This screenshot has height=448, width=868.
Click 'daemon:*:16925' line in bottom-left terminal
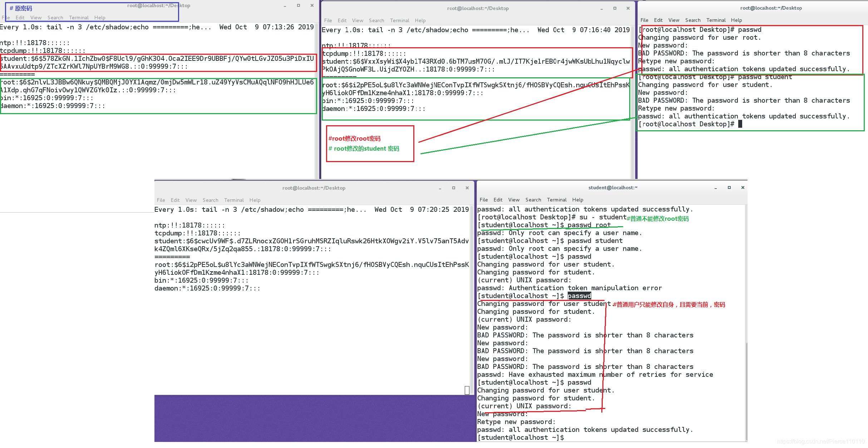click(207, 288)
